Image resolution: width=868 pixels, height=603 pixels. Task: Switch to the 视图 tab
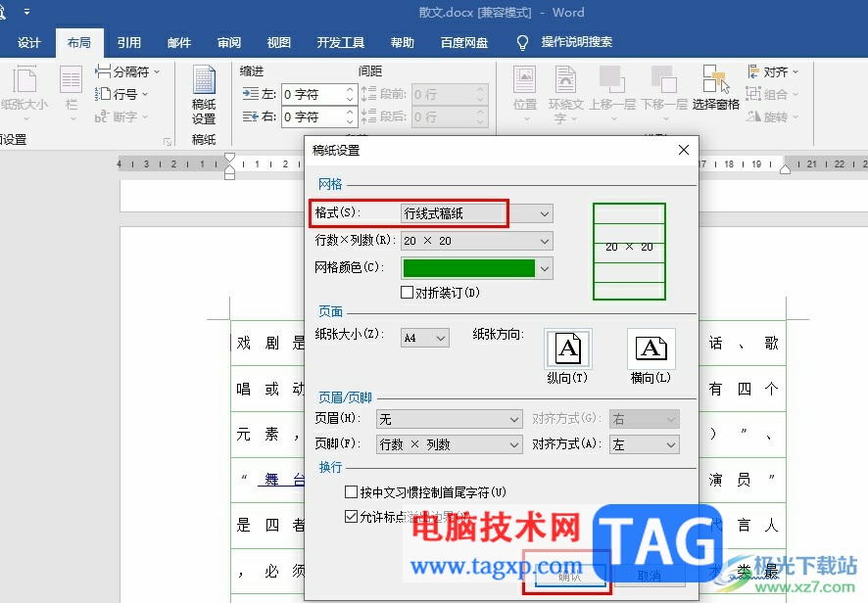[279, 43]
